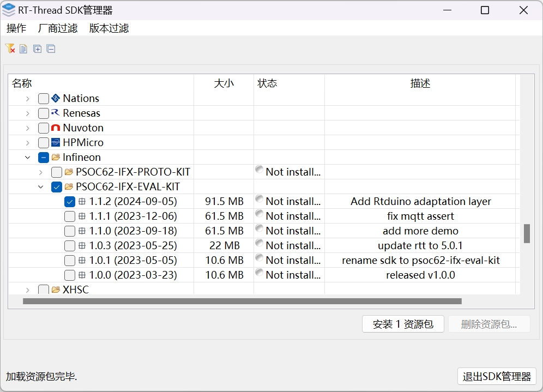
Task: Click package icon beside version 1.1.0
Action: coord(82,231)
